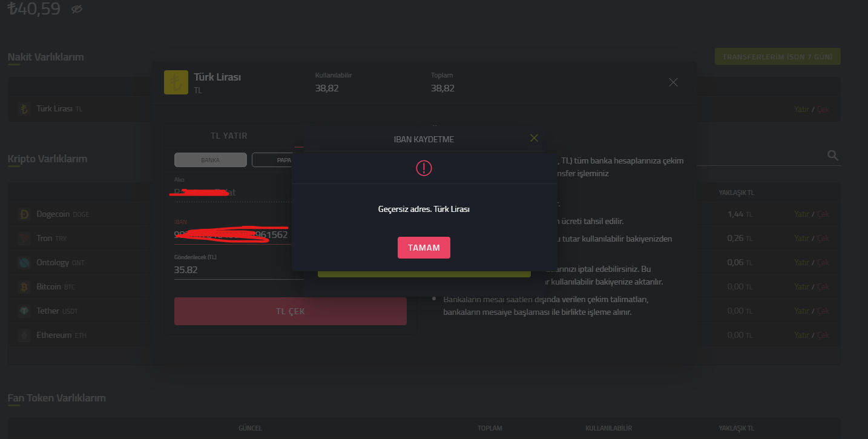The width and height of the screenshot is (868, 439).
Task: Select Yatır in the Bitcoin row
Action: tap(801, 287)
